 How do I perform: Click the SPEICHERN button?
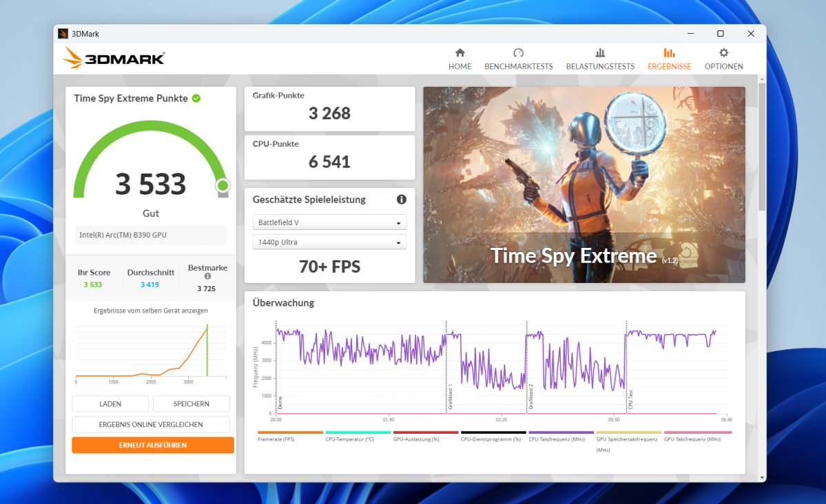[192, 404]
